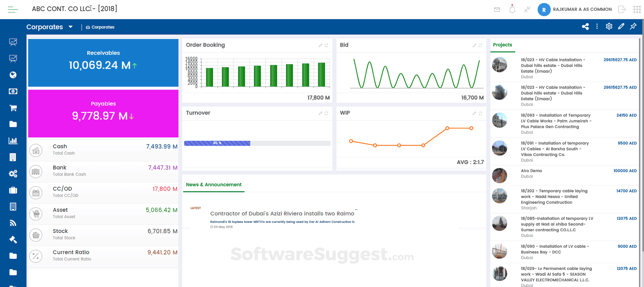Open the RSS feed icon in sidebar
644x287 pixels.
tap(13, 223)
